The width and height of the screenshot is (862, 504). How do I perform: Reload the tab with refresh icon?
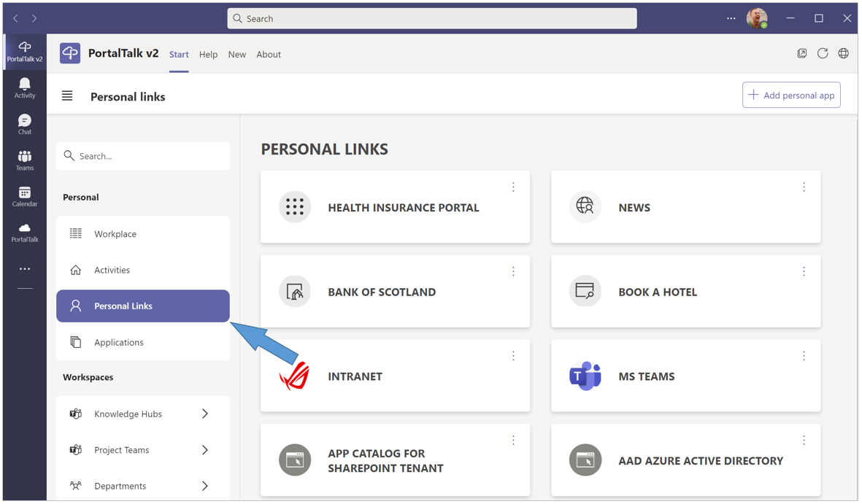coord(823,53)
